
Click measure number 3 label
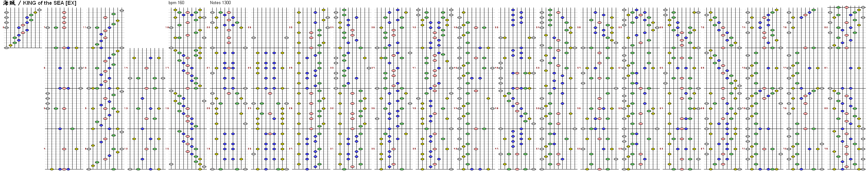coord(3,27)
